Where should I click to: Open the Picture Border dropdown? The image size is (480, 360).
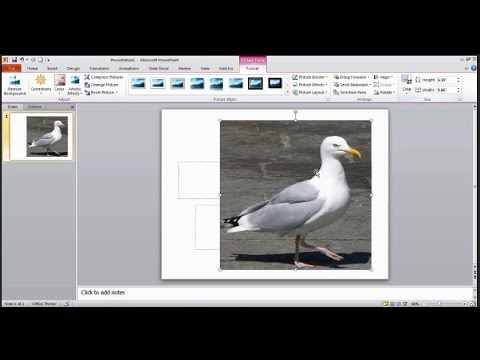pyautogui.click(x=310, y=77)
